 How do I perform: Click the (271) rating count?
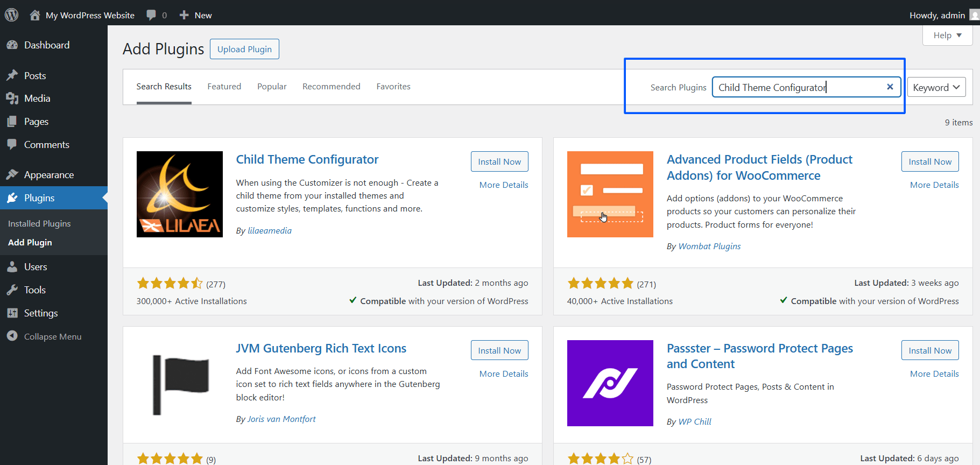(x=646, y=284)
